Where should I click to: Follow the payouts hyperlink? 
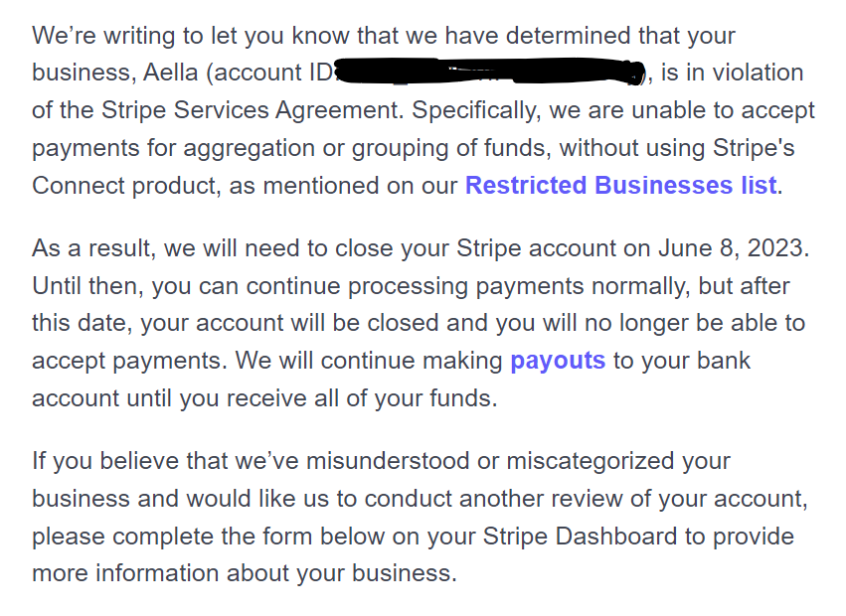pyautogui.click(x=558, y=361)
